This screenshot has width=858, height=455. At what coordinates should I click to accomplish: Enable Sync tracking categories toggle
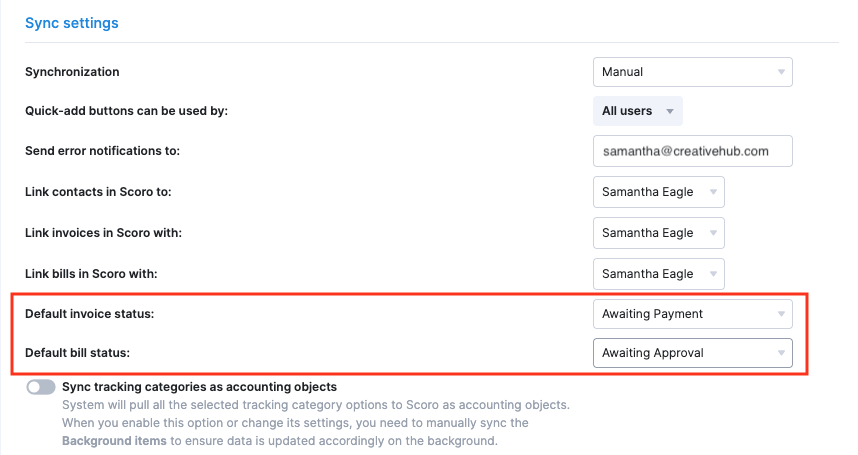coord(41,387)
